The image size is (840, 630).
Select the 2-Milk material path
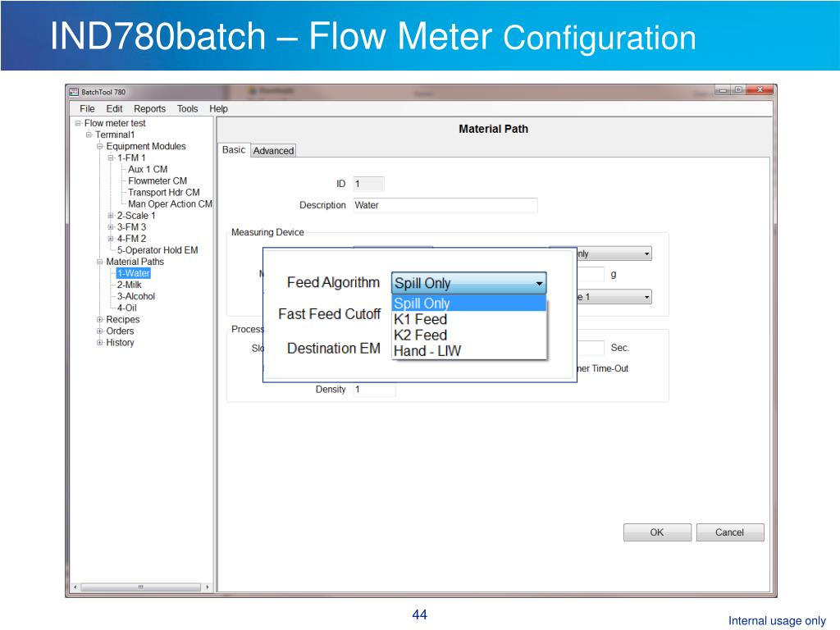click(x=129, y=285)
